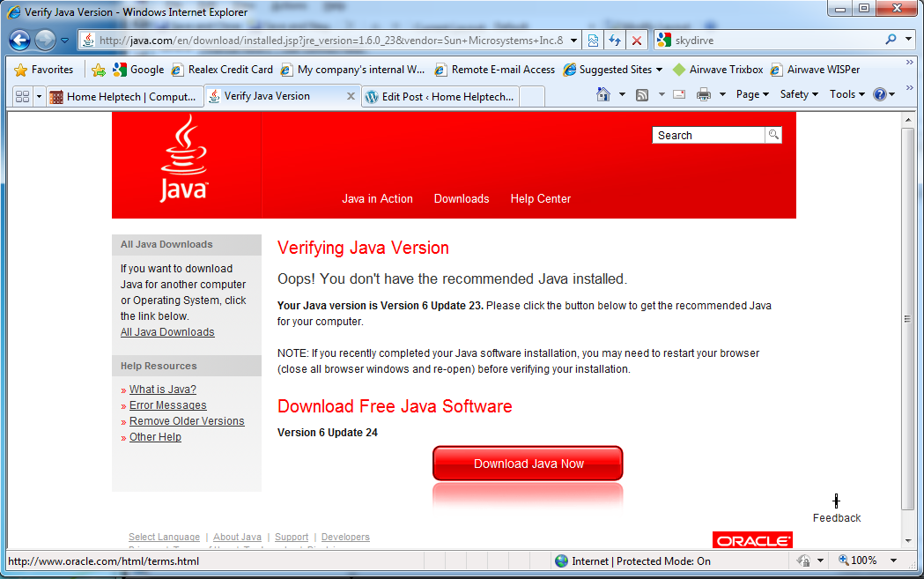924x579 pixels.
Task: Open the Airwave WISPer bookmark
Action: (815, 70)
